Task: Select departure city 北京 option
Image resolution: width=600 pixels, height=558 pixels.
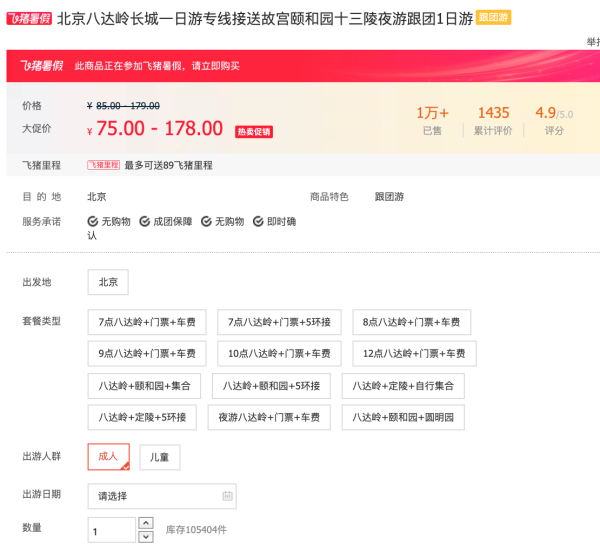Action: tap(108, 282)
